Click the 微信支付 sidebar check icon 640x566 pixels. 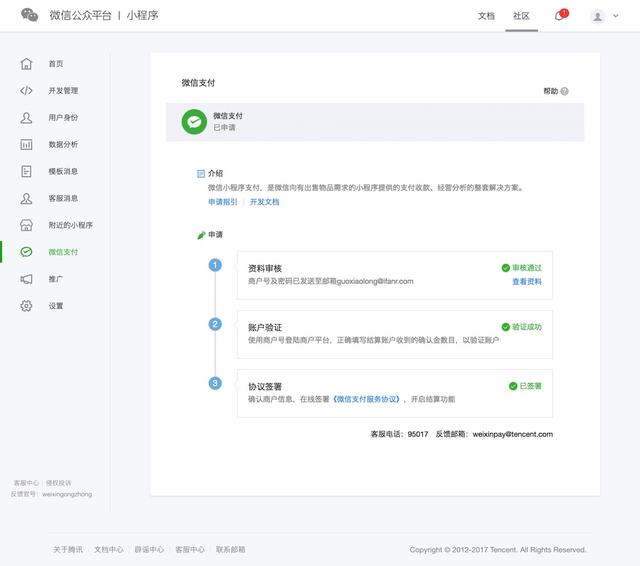pyautogui.click(x=26, y=252)
